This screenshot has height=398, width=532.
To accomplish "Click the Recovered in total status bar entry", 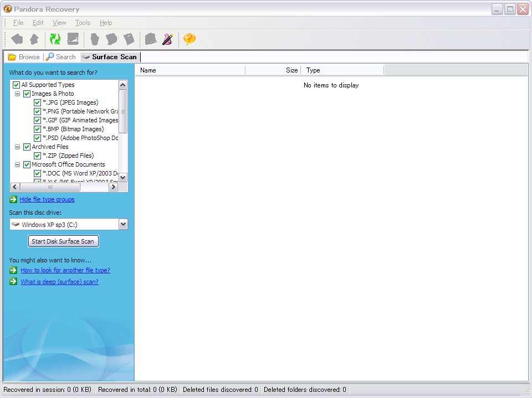I will click(137, 390).
